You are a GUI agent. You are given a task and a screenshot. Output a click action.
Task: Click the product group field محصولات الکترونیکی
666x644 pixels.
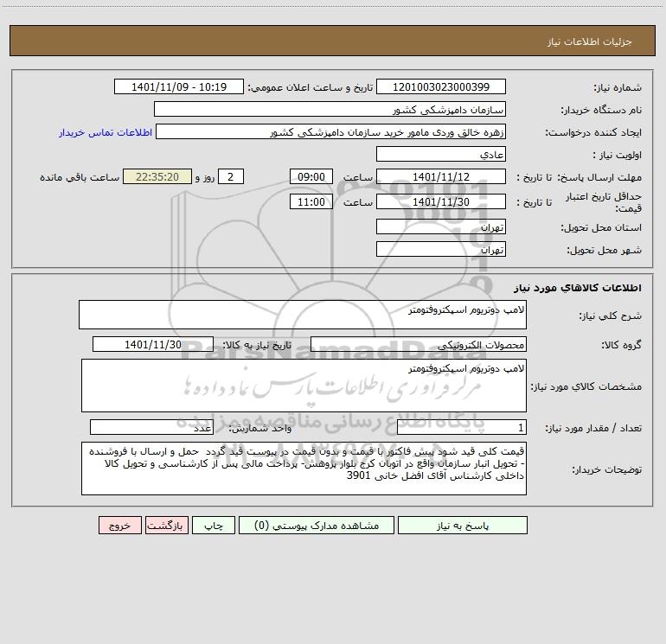point(419,345)
